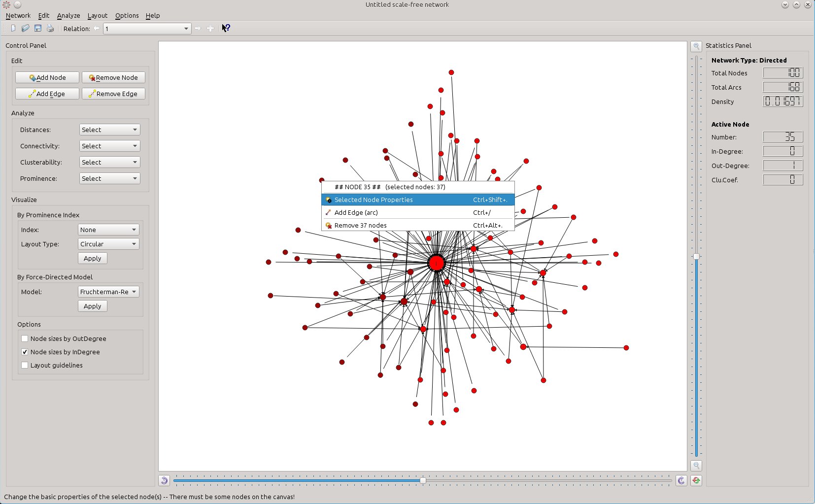Apply the force-directed model layout

[x=93, y=306]
